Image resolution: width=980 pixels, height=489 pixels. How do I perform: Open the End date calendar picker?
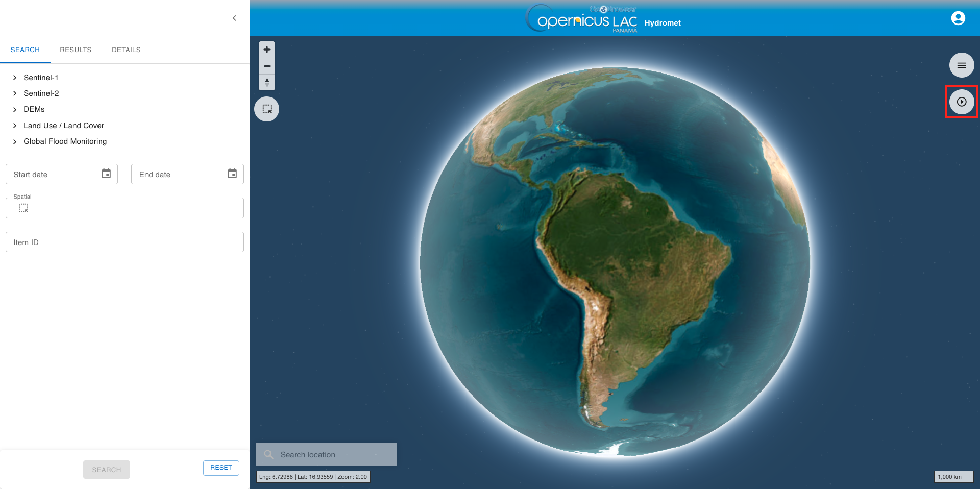click(232, 174)
